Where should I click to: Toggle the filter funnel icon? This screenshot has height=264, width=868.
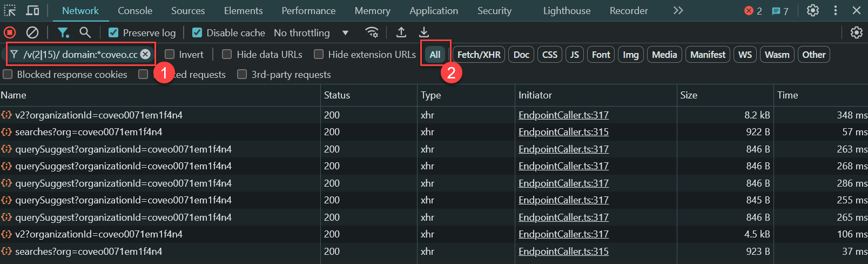(63, 32)
